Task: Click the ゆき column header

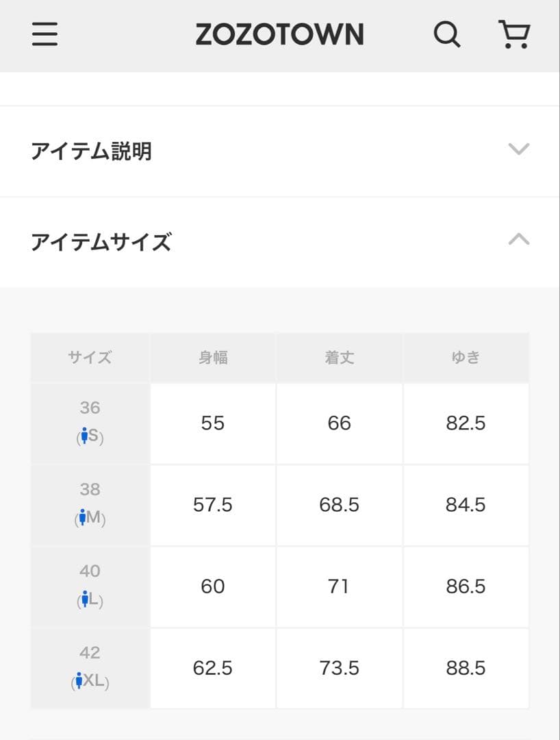Action: (x=466, y=358)
